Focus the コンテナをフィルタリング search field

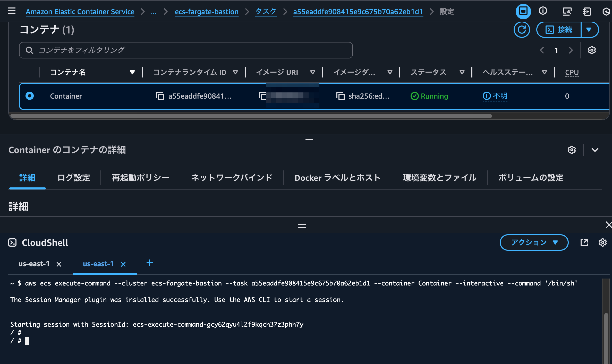tap(186, 50)
